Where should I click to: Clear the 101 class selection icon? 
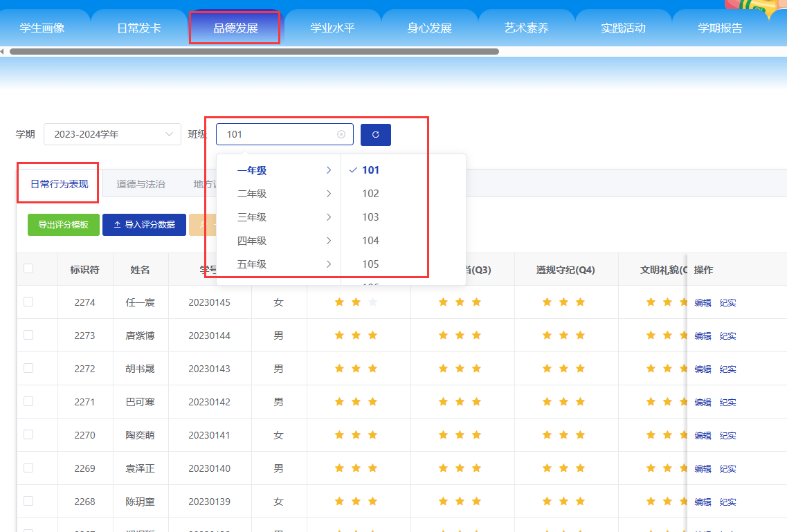pyautogui.click(x=341, y=134)
